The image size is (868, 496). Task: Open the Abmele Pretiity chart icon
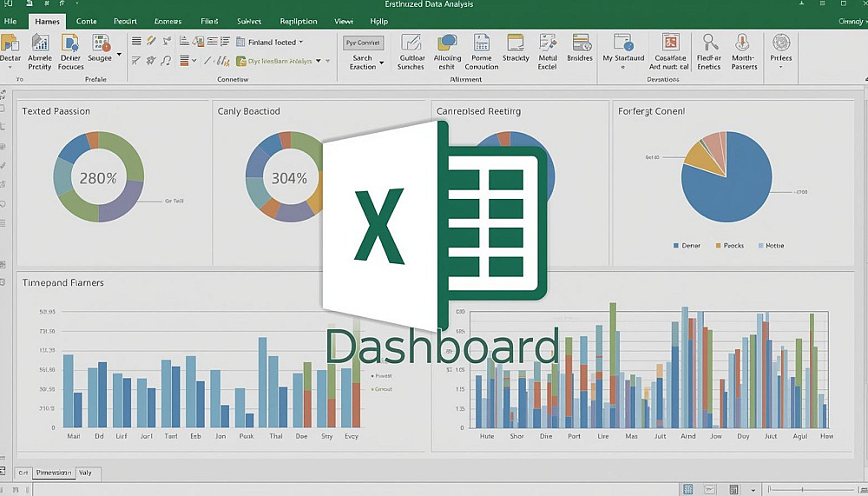40,43
